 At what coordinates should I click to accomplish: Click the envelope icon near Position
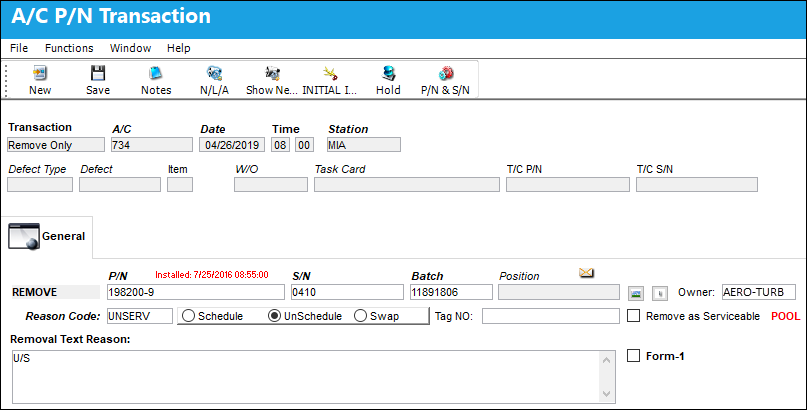tap(586, 273)
